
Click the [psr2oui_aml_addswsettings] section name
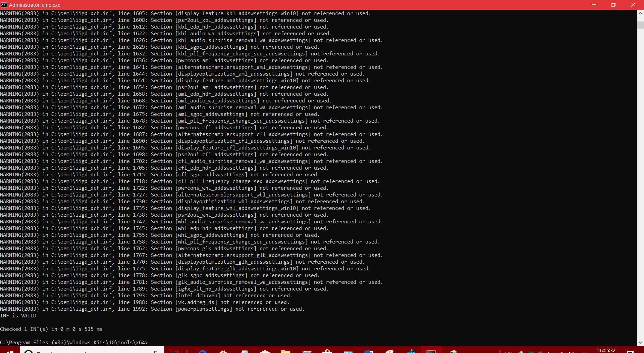216,87
